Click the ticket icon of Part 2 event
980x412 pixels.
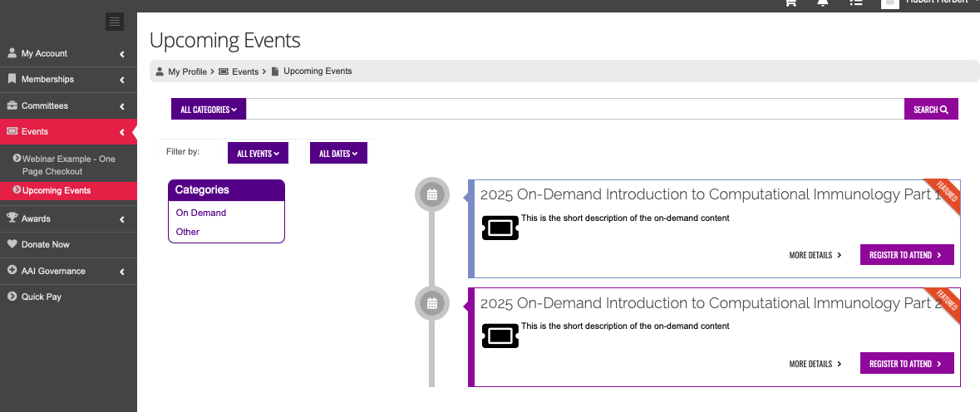(x=500, y=336)
